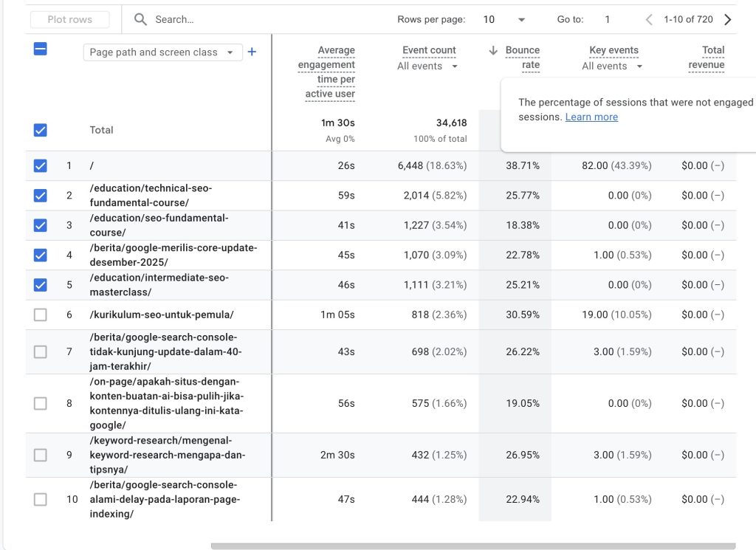Image resolution: width=756 pixels, height=550 pixels.
Task: Uncheck row 5 intermediate-seo-masterclass checkbox
Action: point(41,285)
